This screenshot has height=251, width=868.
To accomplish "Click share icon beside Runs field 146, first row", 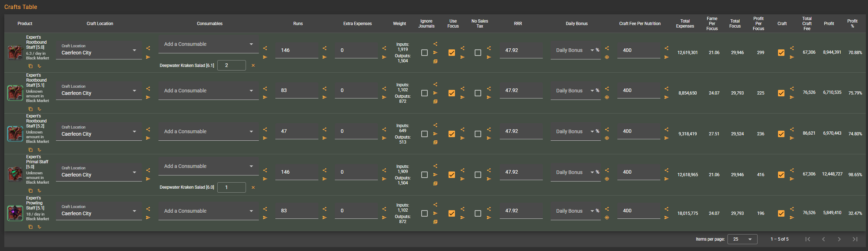I will pos(324,48).
